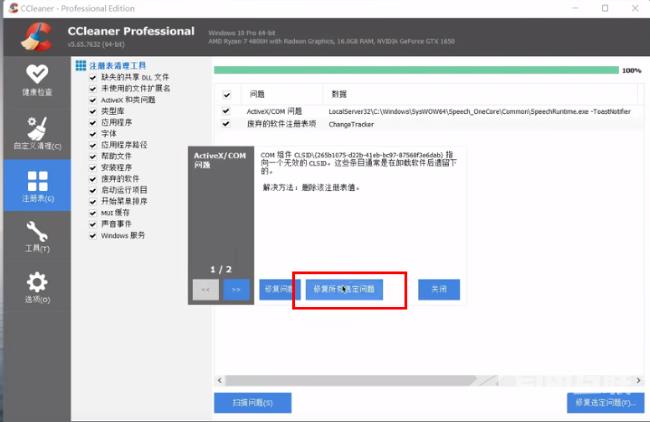The height and width of the screenshot is (422, 650).
Task: Sort by the 问题 column header
Action: pos(257,94)
